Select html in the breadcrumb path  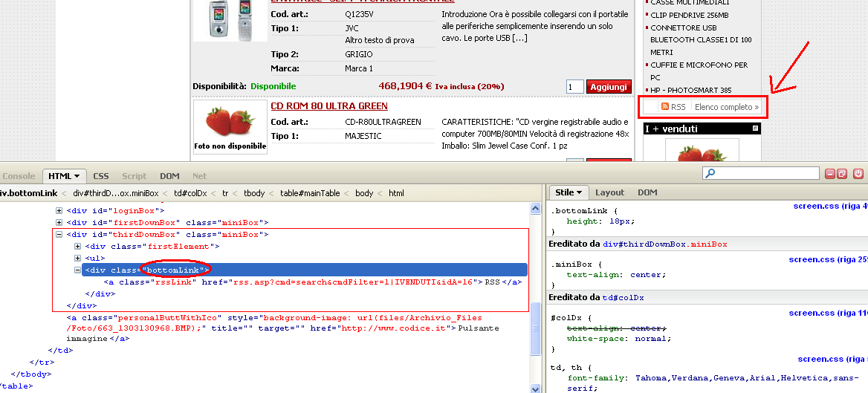click(x=396, y=193)
